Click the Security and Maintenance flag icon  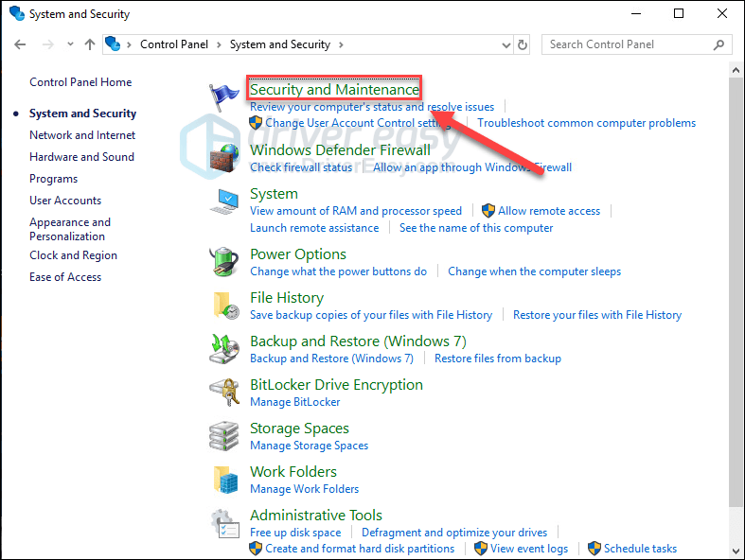223,96
